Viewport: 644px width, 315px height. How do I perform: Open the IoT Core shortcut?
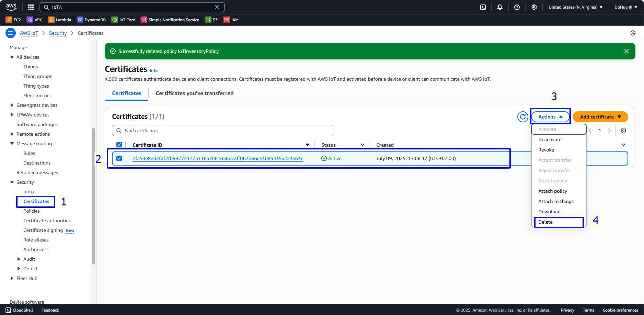(x=123, y=20)
